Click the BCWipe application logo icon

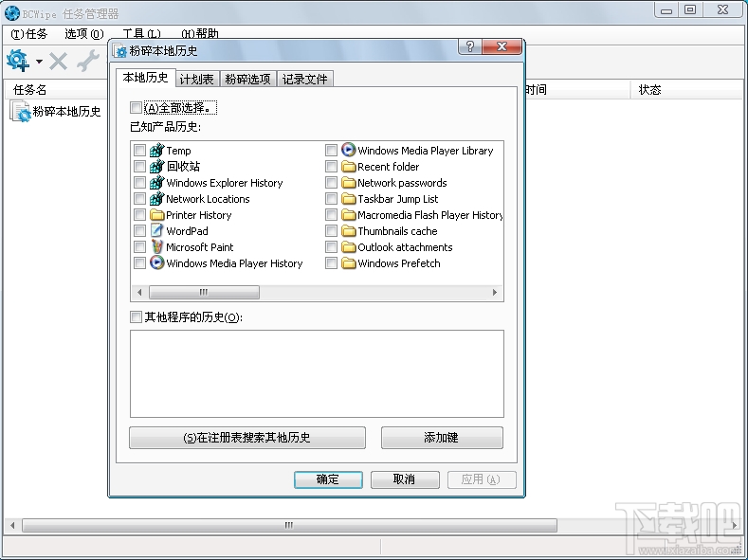(12, 13)
